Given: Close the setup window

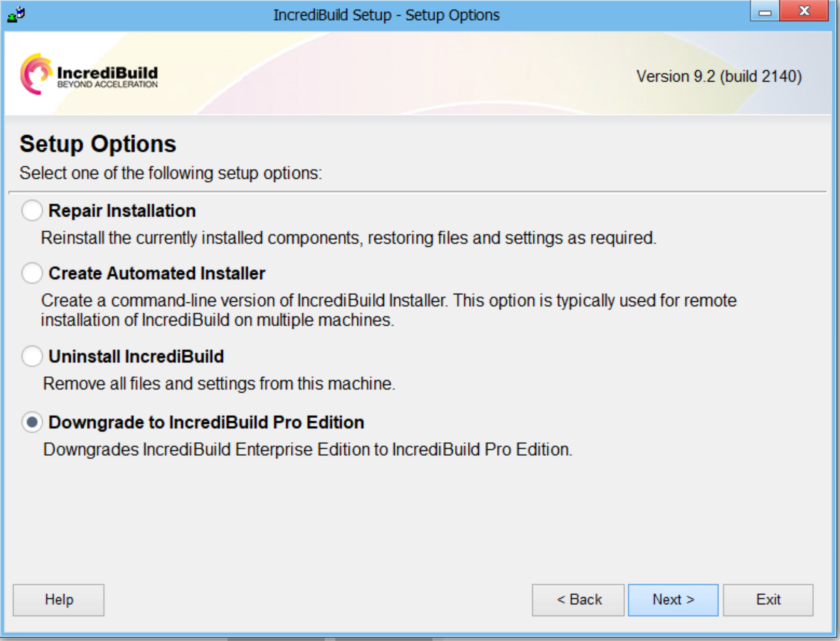Looking at the screenshot, I should pos(804,12).
